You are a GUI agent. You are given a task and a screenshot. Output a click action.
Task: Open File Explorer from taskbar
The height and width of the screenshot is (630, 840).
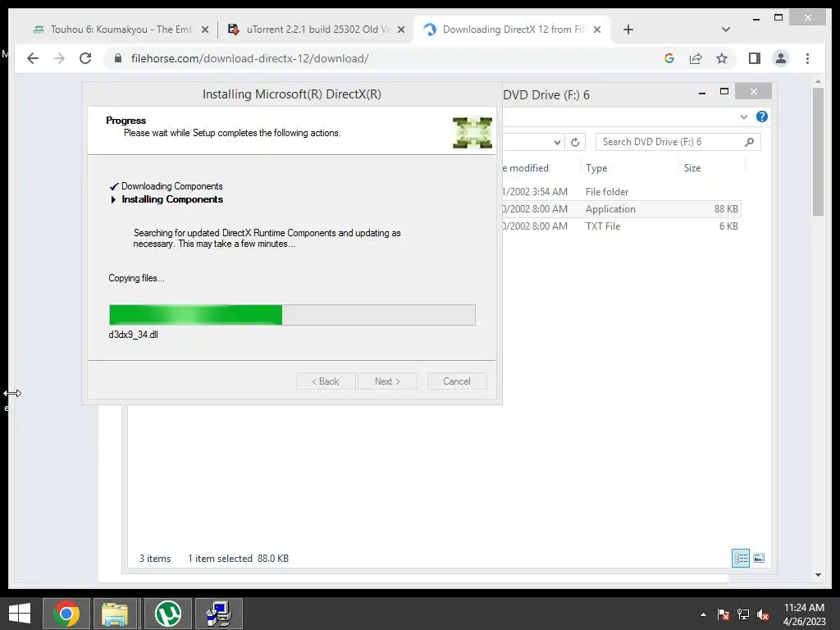pos(115,614)
